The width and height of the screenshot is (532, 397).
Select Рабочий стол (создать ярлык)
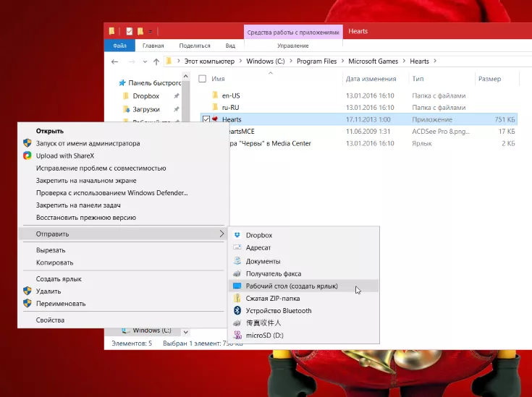point(292,286)
